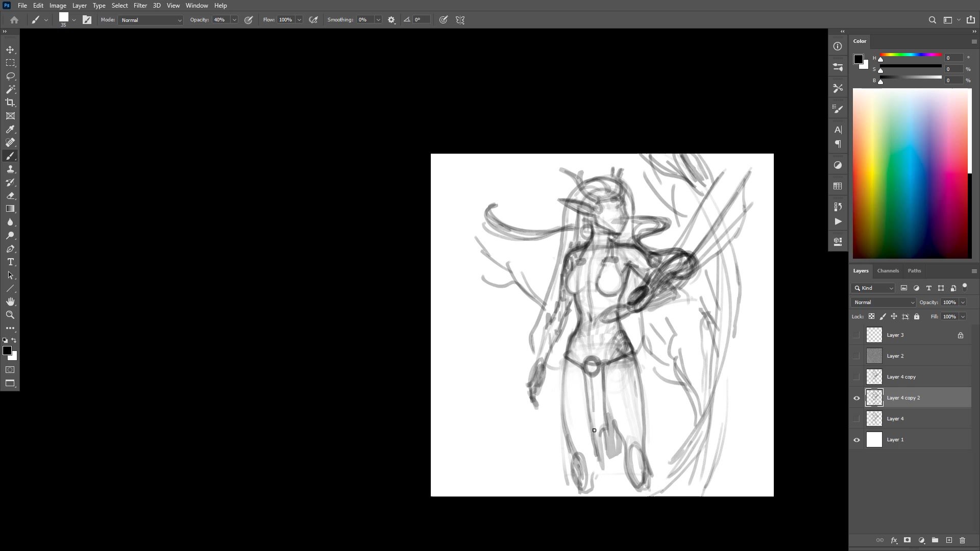Image resolution: width=980 pixels, height=551 pixels.
Task: Show Layer 3 visibility
Action: coord(856,335)
